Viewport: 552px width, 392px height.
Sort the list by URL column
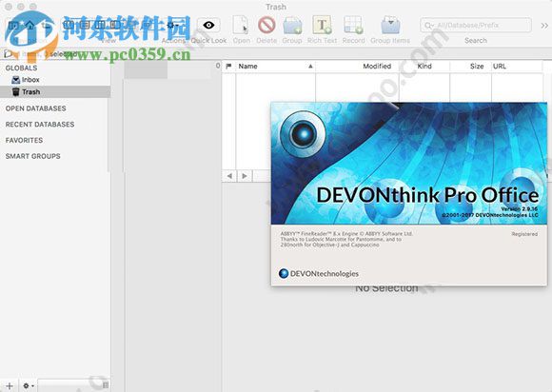tap(500, 67)
